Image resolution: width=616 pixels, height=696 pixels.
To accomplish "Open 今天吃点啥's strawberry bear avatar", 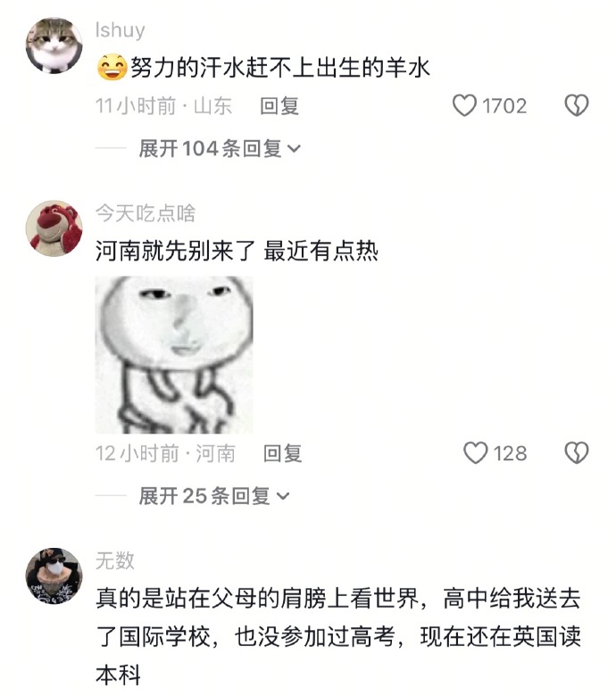I will pos(54,228).
